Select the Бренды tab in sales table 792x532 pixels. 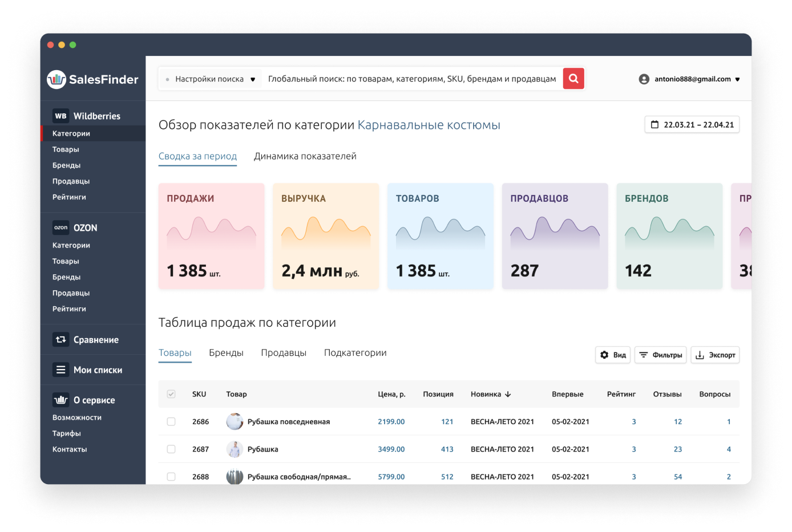point(226,353)
